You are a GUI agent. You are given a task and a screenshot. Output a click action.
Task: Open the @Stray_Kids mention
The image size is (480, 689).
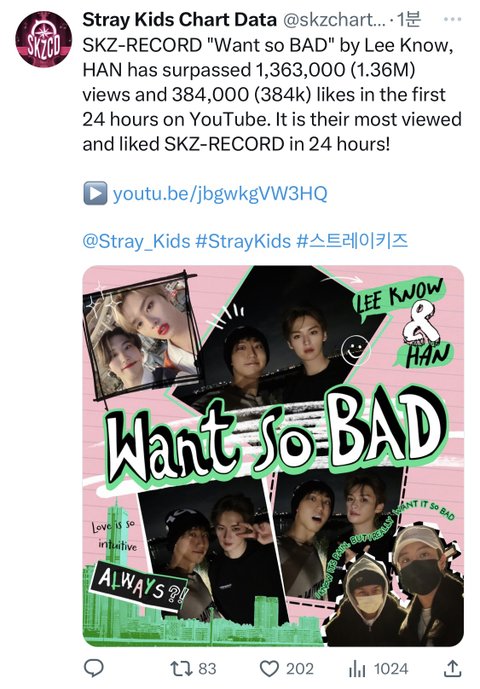coord(136,241)
